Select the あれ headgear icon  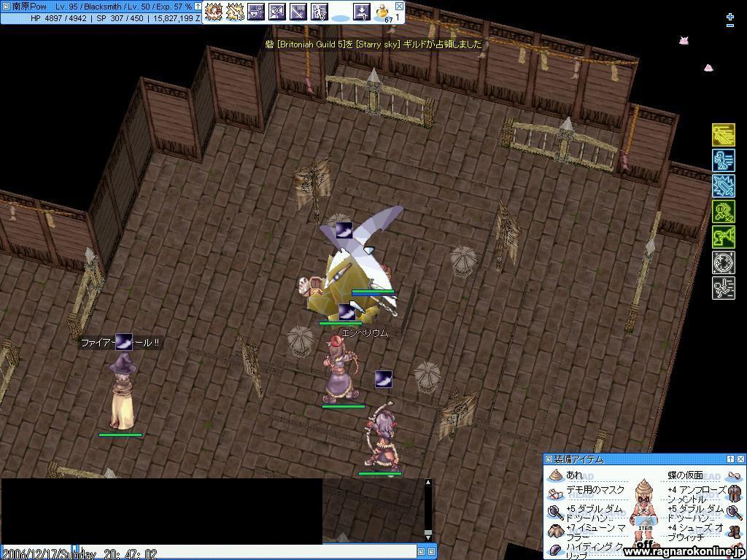click(555, 475)
